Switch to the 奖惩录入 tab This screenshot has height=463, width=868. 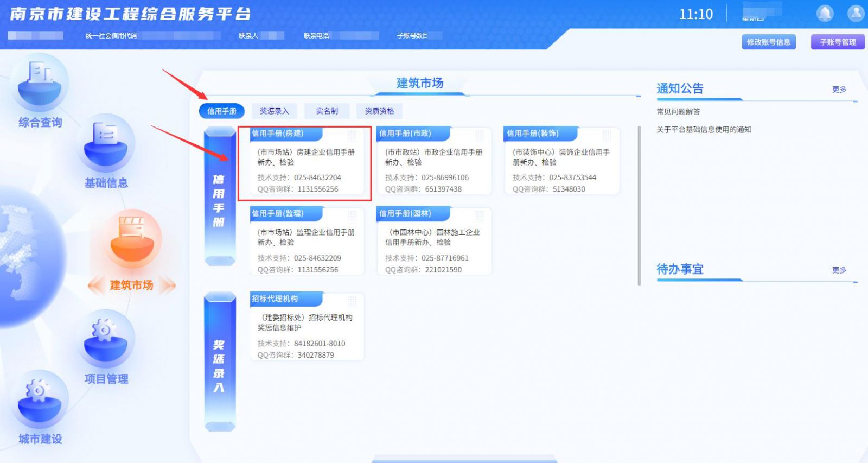(x=275, y=111)
